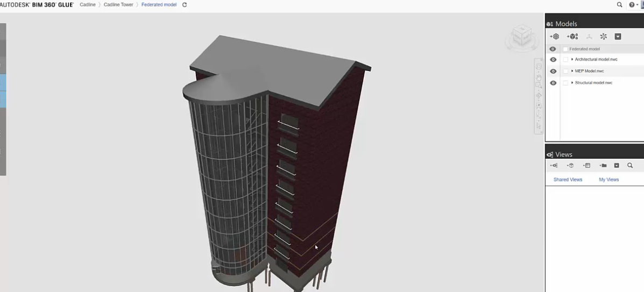Switch to the My Views tab
Viewport: 644px width, 292px height.
(x=608, y=180)
